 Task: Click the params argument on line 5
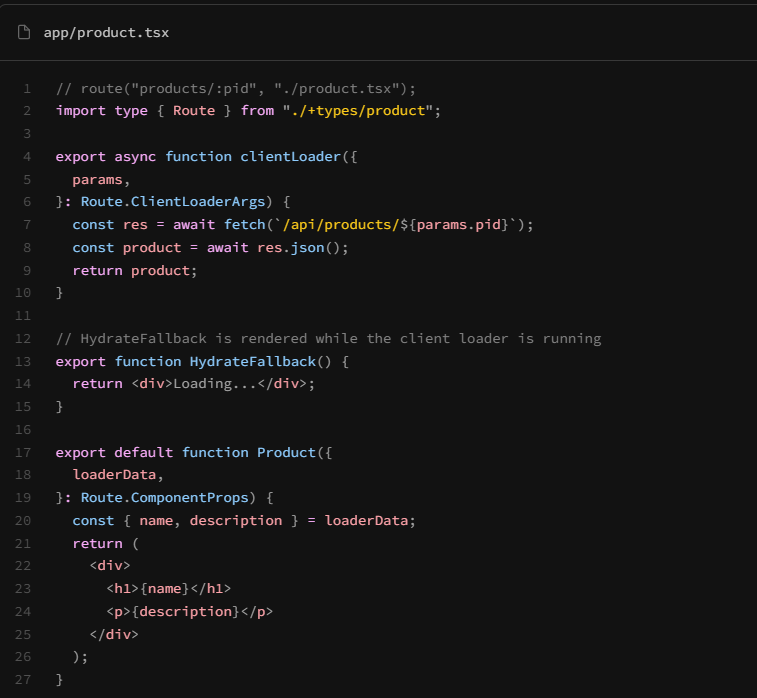click(97, 180)
